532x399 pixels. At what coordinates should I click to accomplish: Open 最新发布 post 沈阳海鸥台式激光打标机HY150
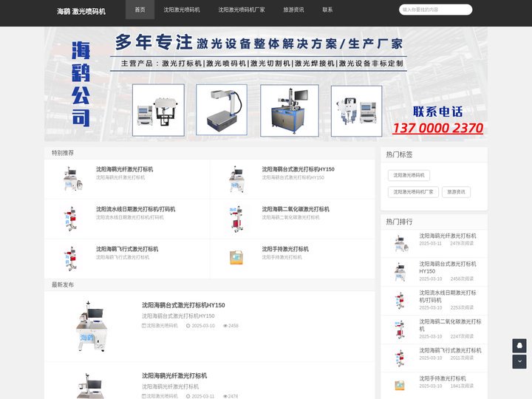tap(183, 305)
